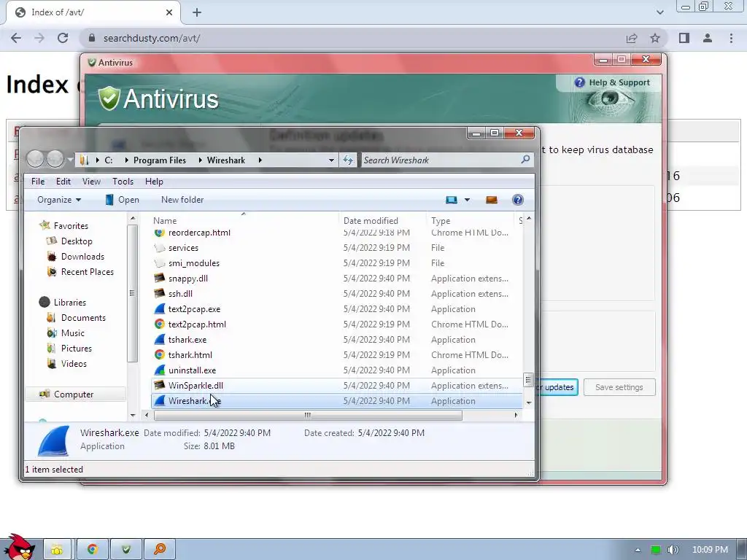This screenshot has height=560, width=747.
Task: Click the tshark.exe shark fin icon
Action: [160, 340]
